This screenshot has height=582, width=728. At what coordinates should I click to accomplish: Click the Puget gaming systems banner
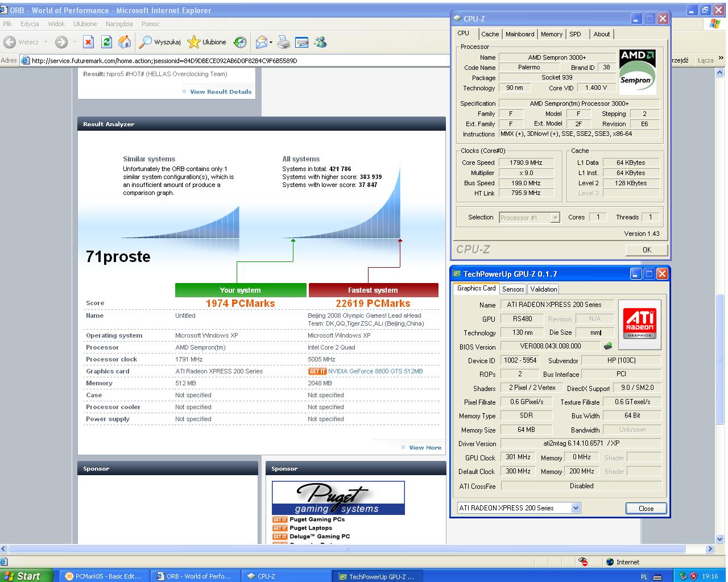coord(338,498)
